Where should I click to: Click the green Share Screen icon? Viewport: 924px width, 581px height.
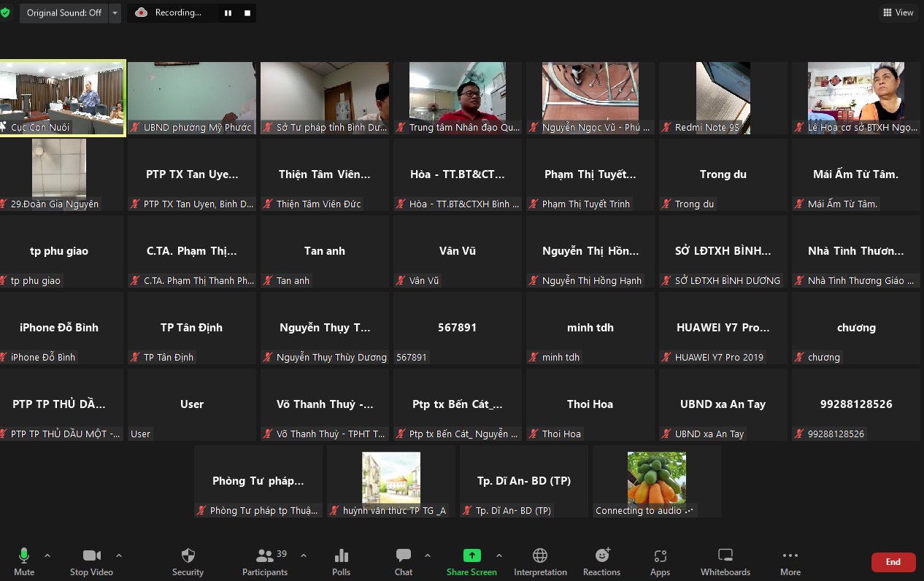click(471, 556)
